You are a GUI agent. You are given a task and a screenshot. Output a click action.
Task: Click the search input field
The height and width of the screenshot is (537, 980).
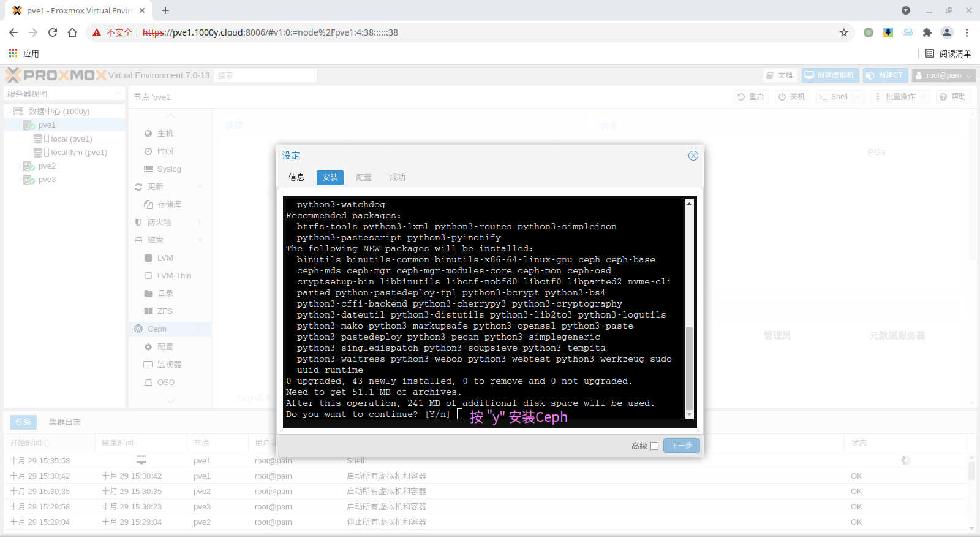pos(265,75)
